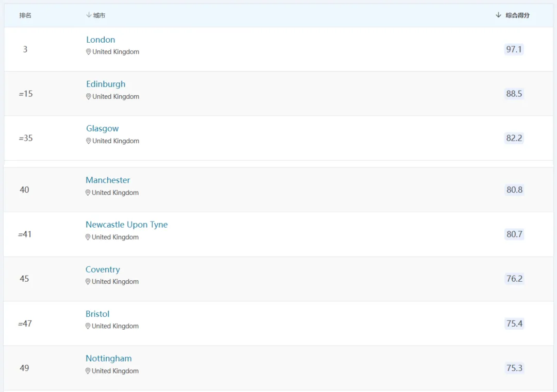Select Coventry's score 76.2
The width and height of the screenshot is (557, 392).
click(514, 279)
